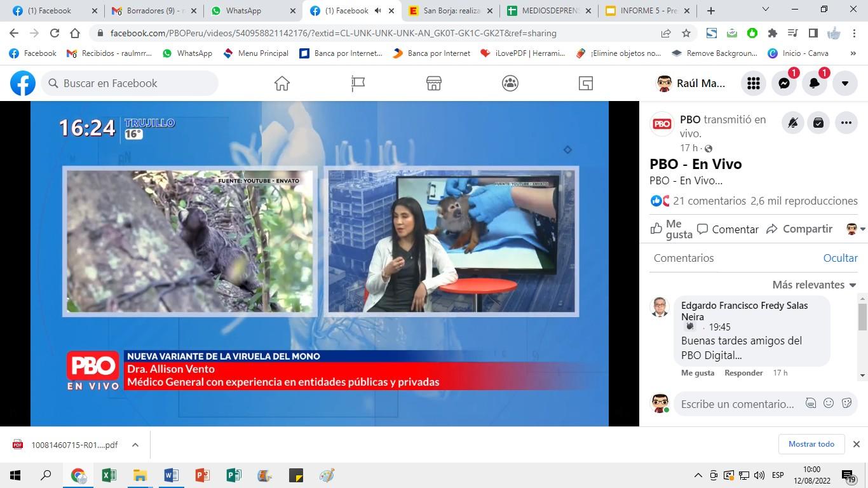Open Chrome three-dot menu

click(x=853, y=33)
